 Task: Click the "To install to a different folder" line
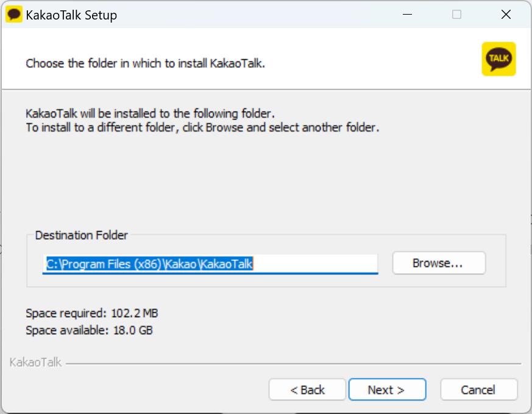[x=202, y=128]
